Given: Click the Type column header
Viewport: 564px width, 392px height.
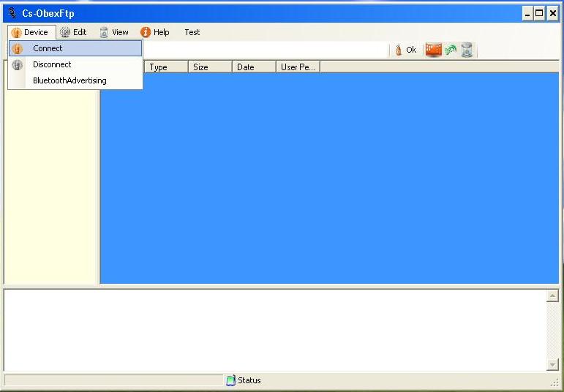Looking at the screenshot, I should (x=166, y=67).
